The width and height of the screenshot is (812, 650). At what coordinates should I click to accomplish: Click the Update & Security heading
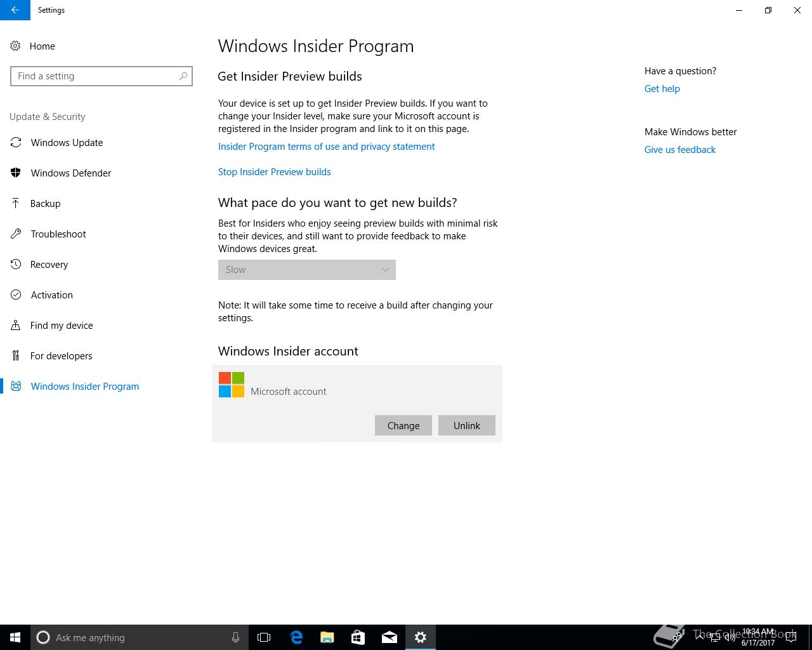[x=48, y=117]
